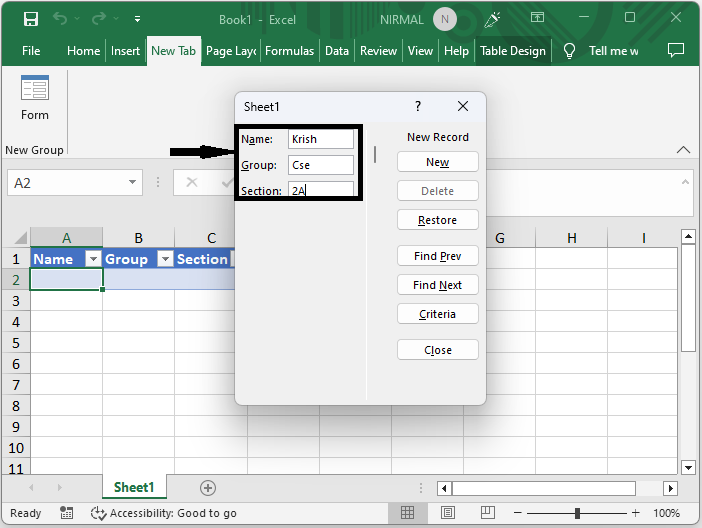Click the Find Next button
Screen dimensions: 702x528
437,285
